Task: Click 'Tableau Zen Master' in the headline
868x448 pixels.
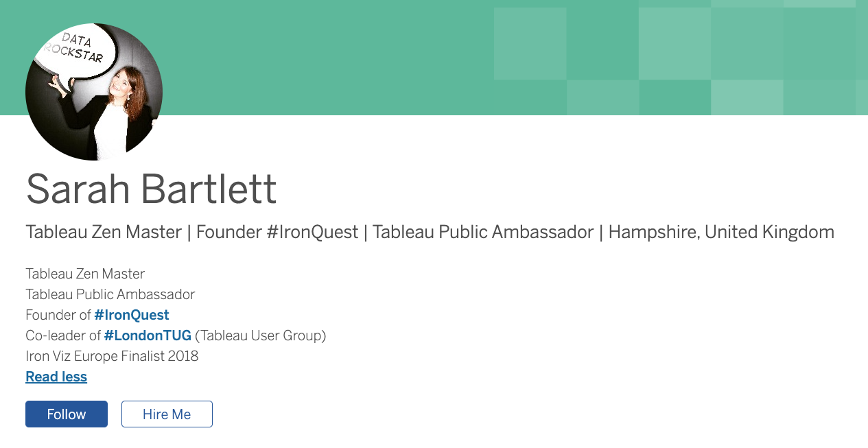Action: pos(104,232)
